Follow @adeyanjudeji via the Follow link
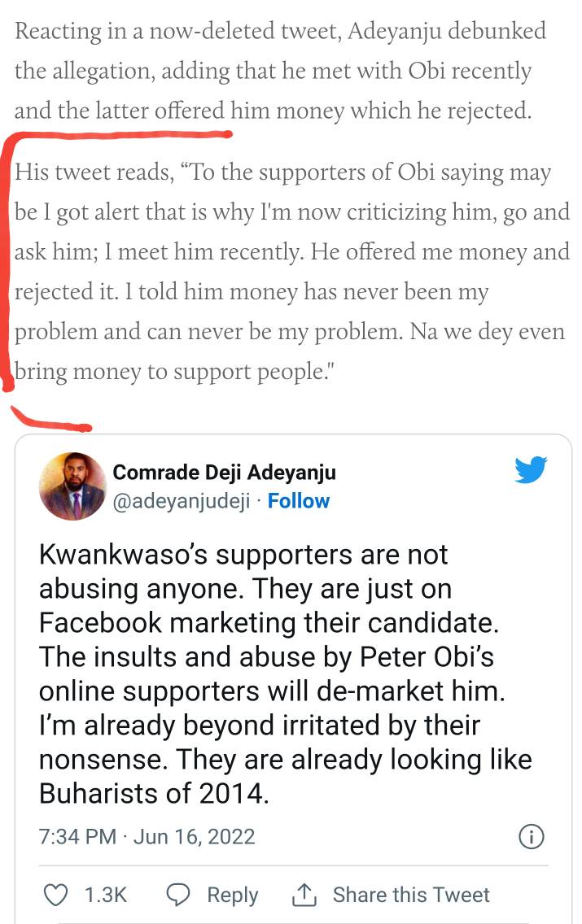Screen dimensions: 582x924 tap(299, 501)
